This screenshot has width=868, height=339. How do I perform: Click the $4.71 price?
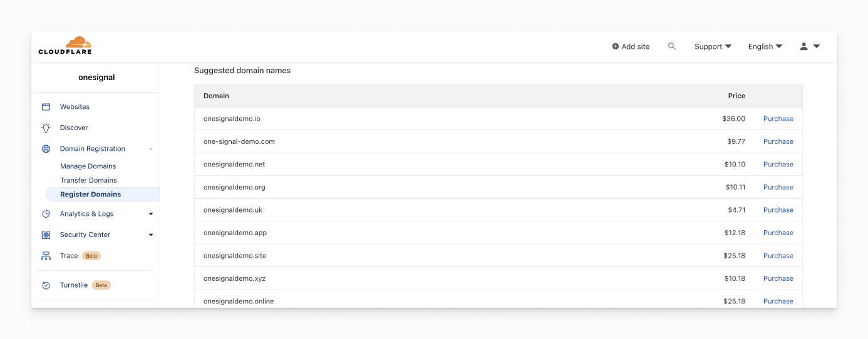click(736, 210)
